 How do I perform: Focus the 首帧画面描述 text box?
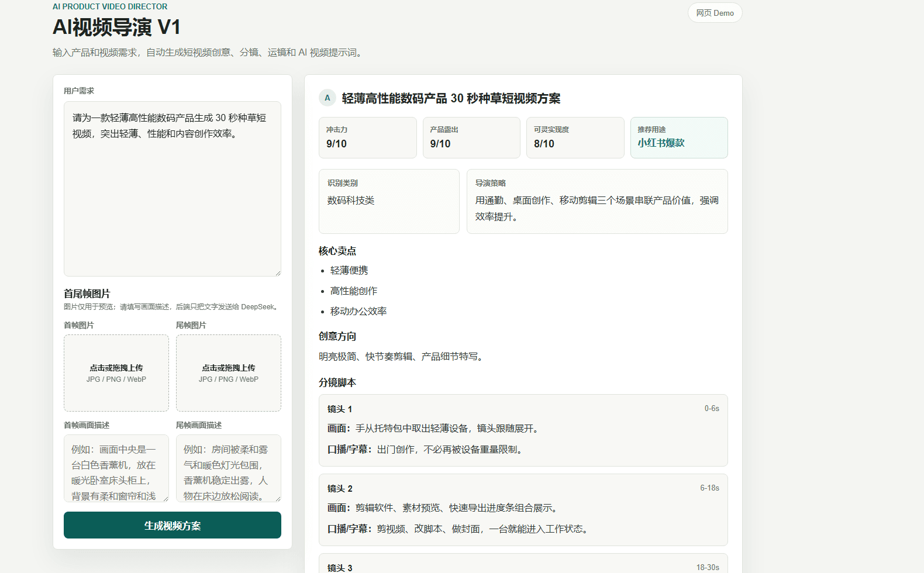(x=116, y=468)
